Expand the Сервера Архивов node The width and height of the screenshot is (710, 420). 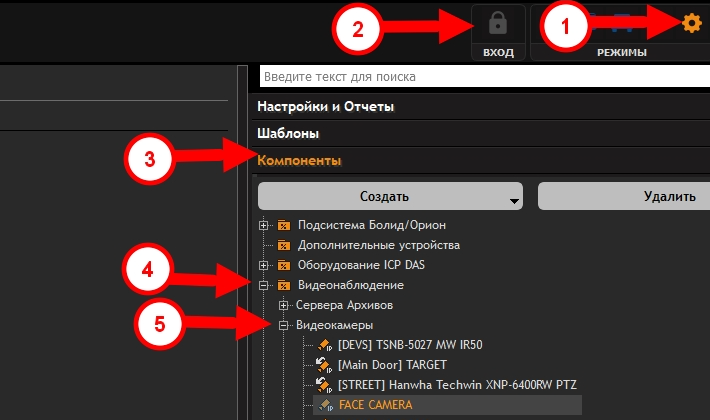coord(284,305)
